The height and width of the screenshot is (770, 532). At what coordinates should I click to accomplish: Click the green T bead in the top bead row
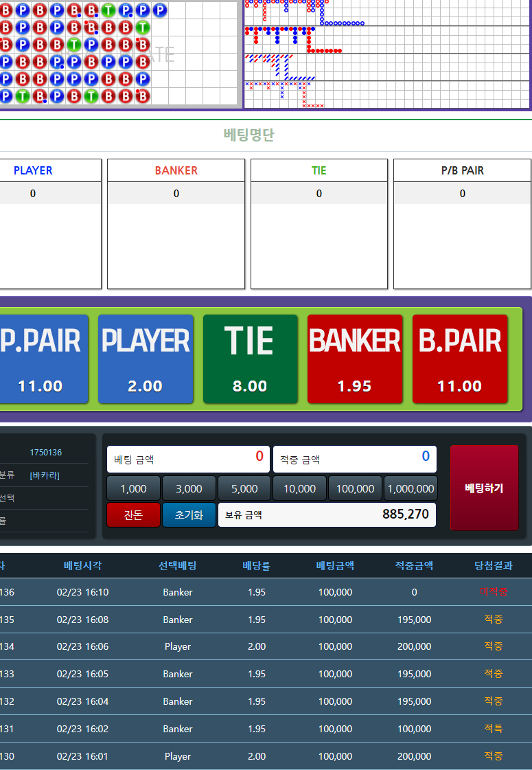tap(108, 10)
